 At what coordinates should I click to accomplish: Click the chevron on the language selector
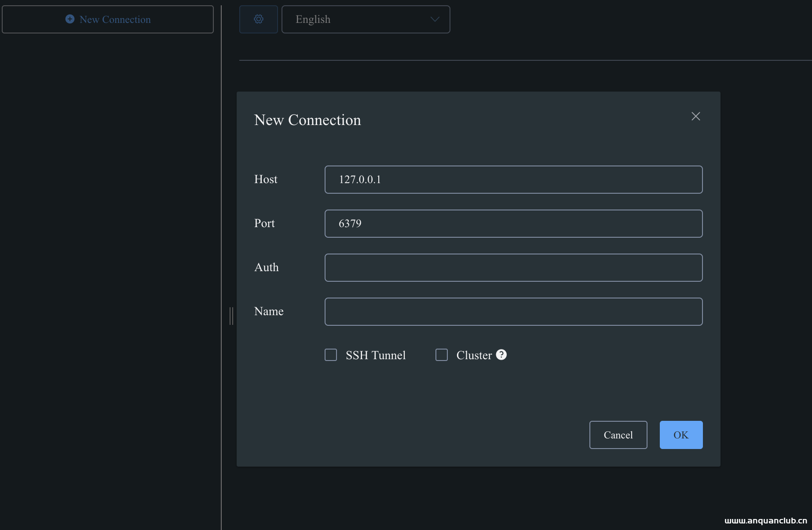click(434, 19)
